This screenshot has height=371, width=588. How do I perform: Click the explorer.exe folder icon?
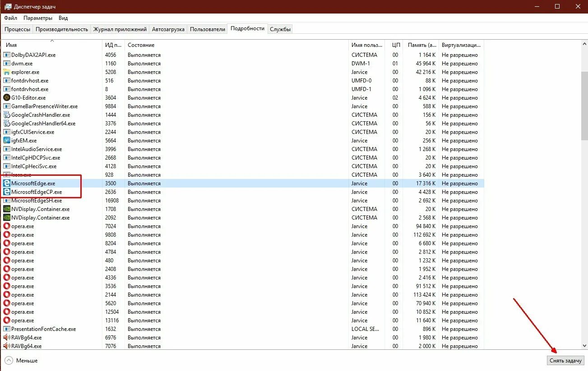click(x=7, y=72)
